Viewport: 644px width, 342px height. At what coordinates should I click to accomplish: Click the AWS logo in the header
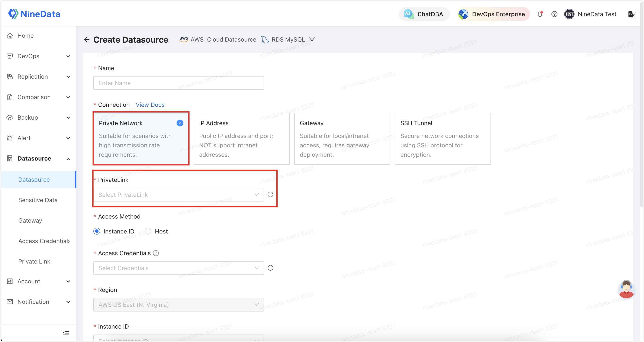point(184,39)
